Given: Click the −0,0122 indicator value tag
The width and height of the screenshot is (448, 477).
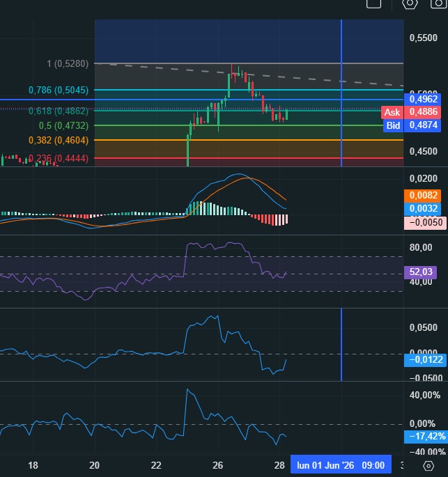Looking at the screenshot, I should coord(425,360).
